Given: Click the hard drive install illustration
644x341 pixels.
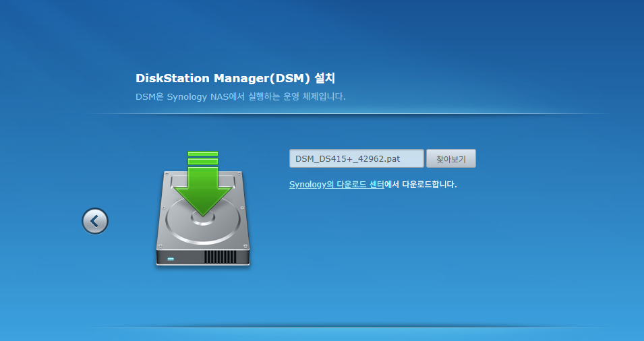Looking at the screenshot, I should [203, 208].
